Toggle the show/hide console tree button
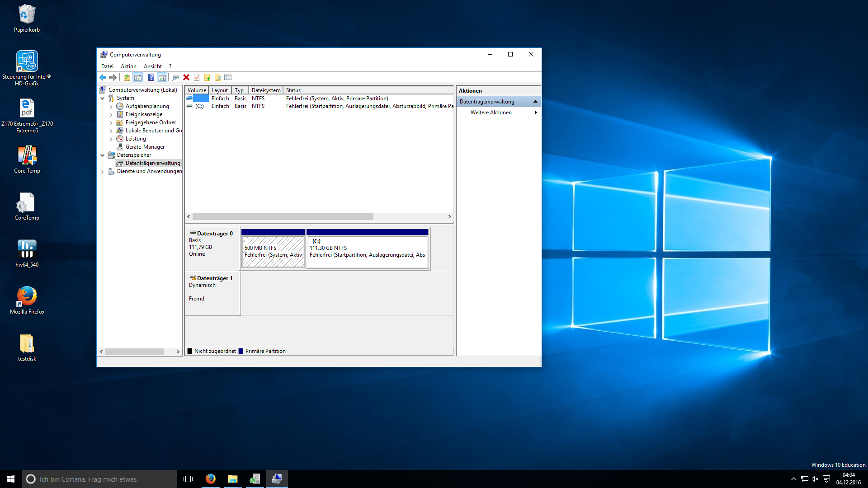Viewport: 868px width, 488px height. click(x=138, y=78)
